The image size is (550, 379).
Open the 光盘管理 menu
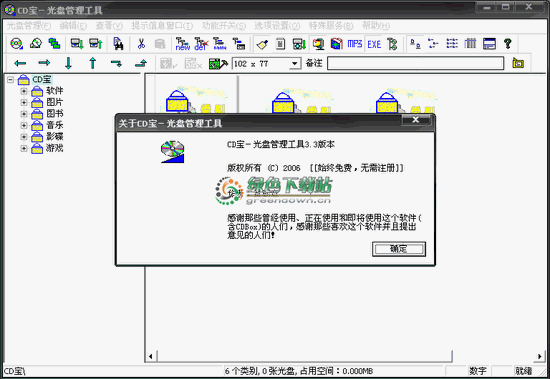click(29, 26)
